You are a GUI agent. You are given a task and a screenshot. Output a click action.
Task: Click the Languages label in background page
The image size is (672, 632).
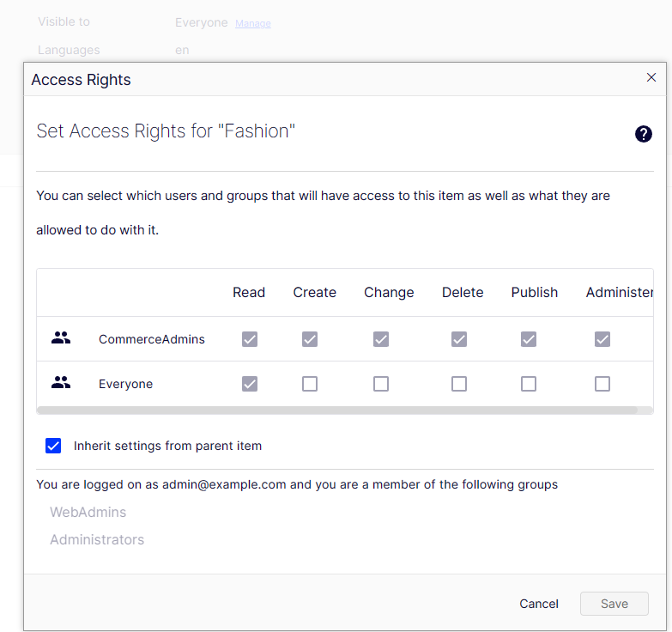69,50
